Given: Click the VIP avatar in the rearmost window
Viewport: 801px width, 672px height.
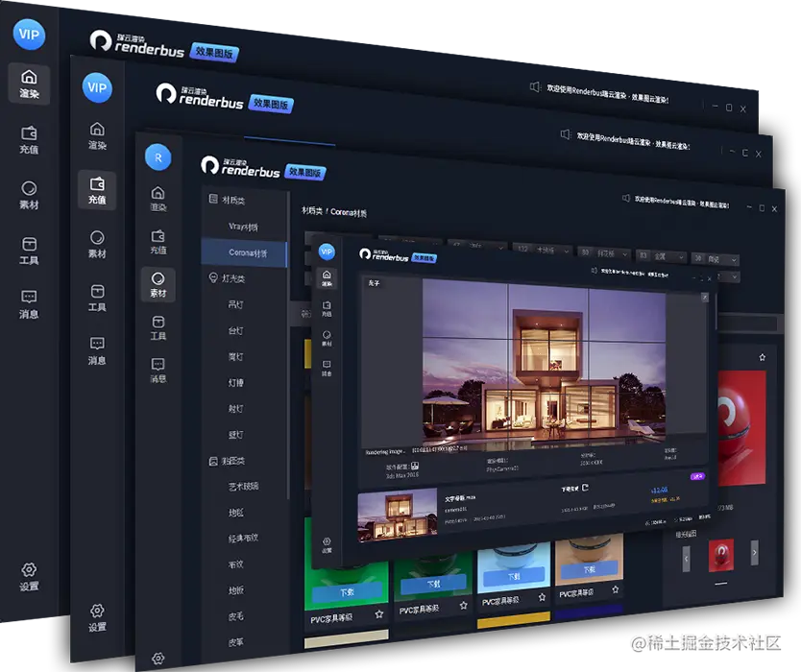Looking at the screenshot, I should [x=29, y=35].
